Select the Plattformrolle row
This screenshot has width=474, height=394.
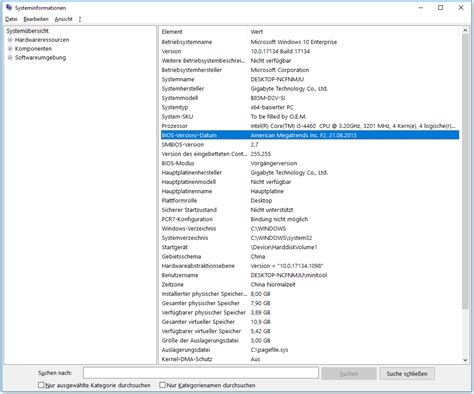pos(310,201)
